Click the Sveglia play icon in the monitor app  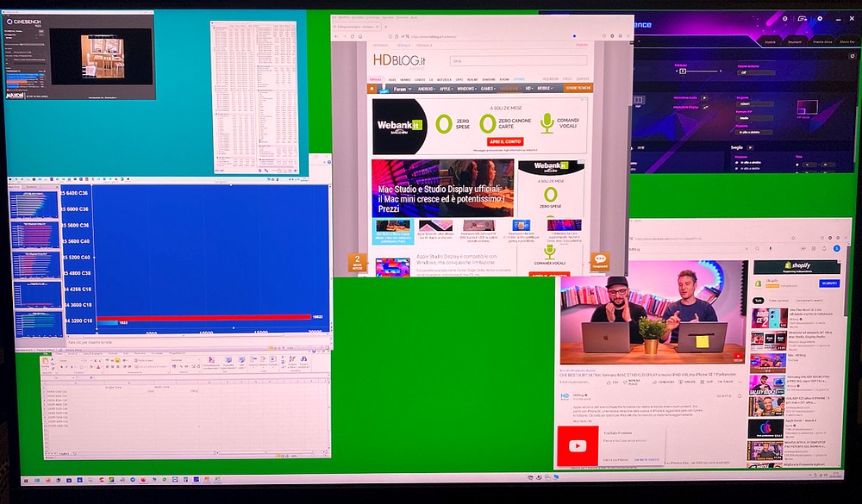750,148
